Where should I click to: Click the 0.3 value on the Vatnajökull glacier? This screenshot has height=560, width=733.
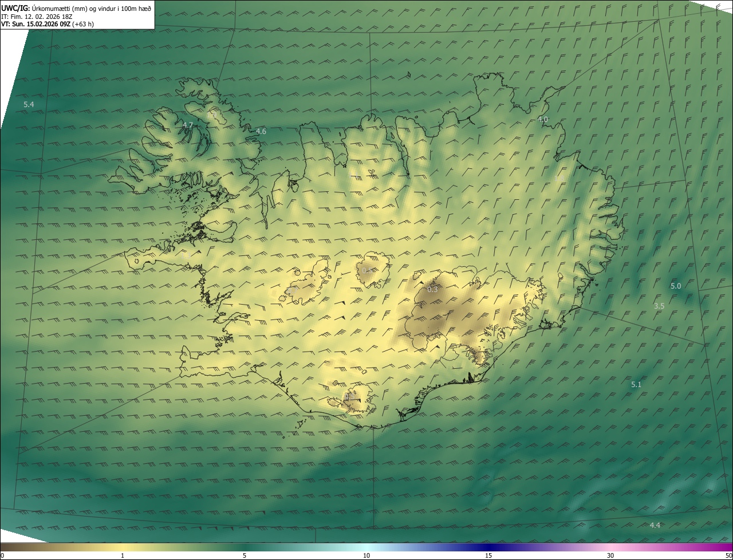click(x=433, y=290)
